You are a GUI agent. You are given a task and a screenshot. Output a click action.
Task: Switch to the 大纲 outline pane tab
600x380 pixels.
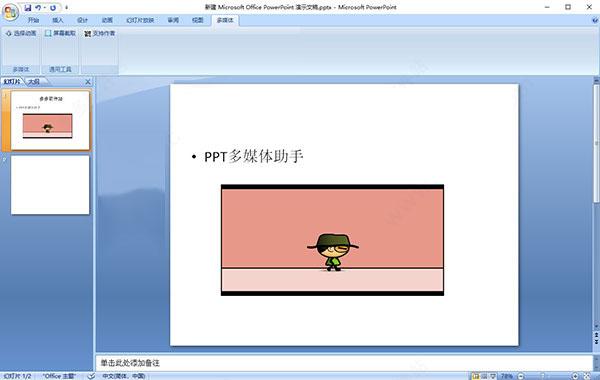(34, 82)
